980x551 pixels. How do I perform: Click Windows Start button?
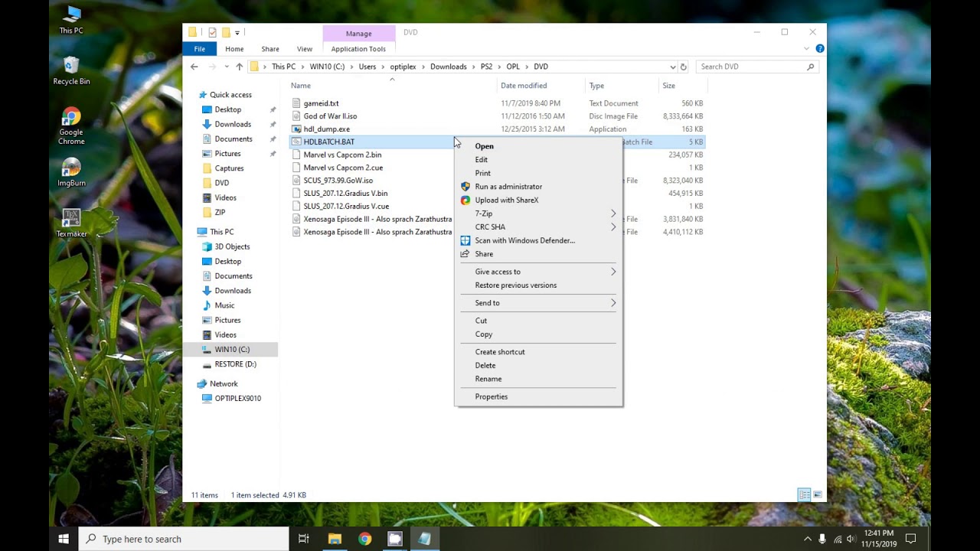click(x=64, y=539)
